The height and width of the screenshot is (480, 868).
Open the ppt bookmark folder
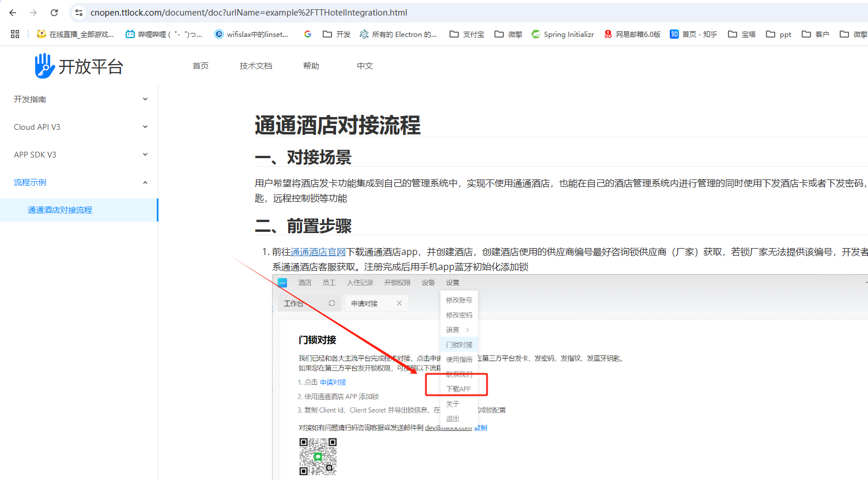pos(779,34)
